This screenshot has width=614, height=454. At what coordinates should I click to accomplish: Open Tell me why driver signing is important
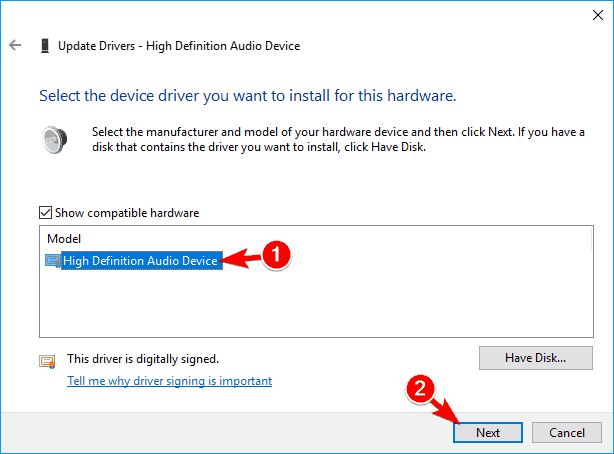pyautogui.click(x=170, y=381)
